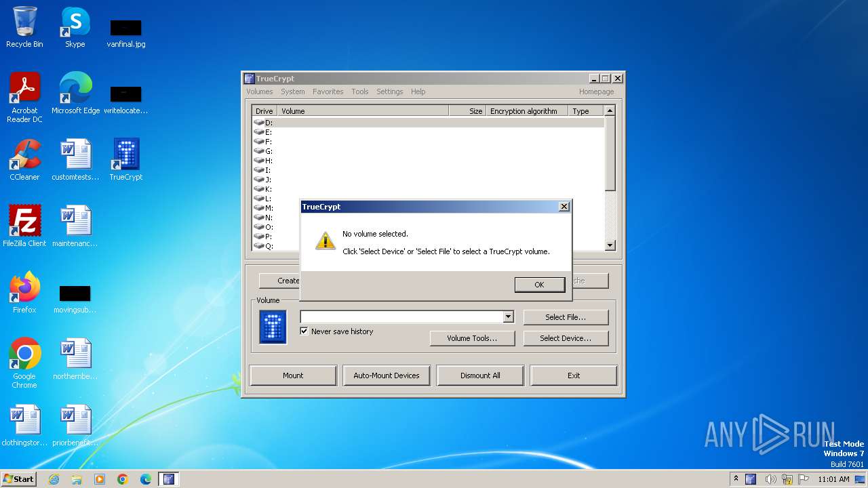Image resolution: width=868 pixels, height=488 pixels.
Task: Sort by the Volume column header
Action: coord(363,111)
